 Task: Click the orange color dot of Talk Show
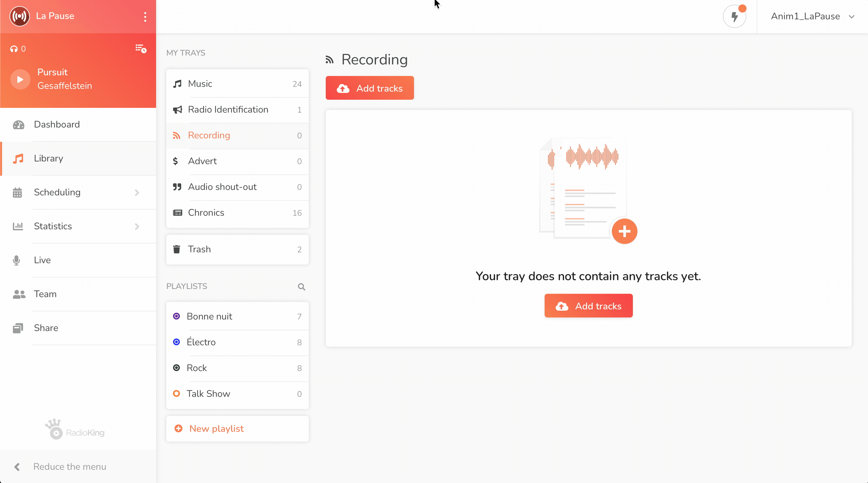click(x=176, y=394)
